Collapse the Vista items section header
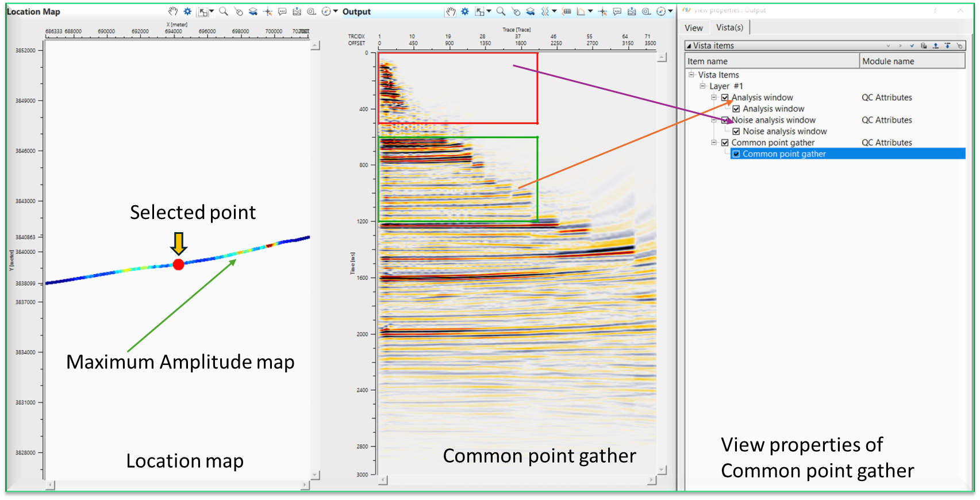The width and height of the screenshot is (980, 500). (689, 46)
